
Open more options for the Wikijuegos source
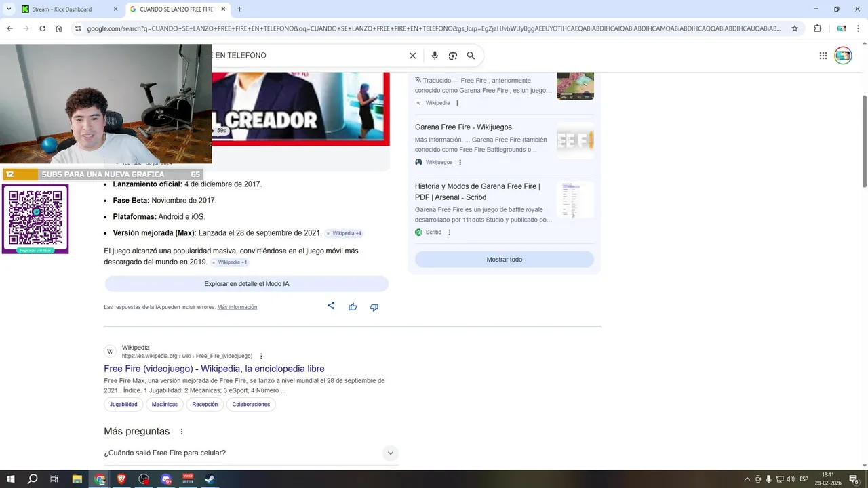[460, 162]
